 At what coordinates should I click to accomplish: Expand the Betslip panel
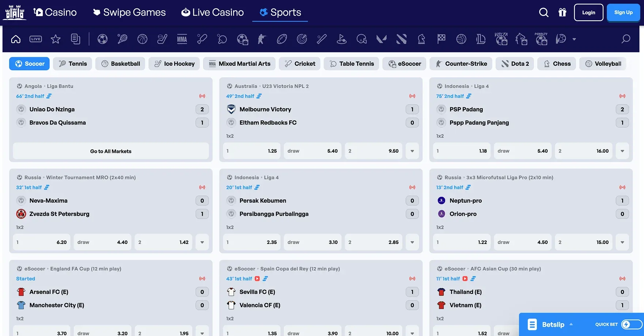click(x=553, y=324)
